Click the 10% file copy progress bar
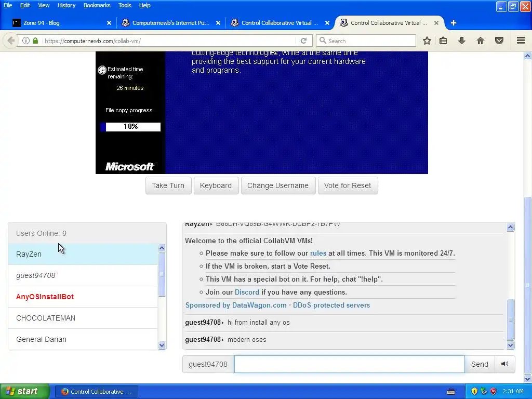The image size is (532, 399). (x=130, y=127)
